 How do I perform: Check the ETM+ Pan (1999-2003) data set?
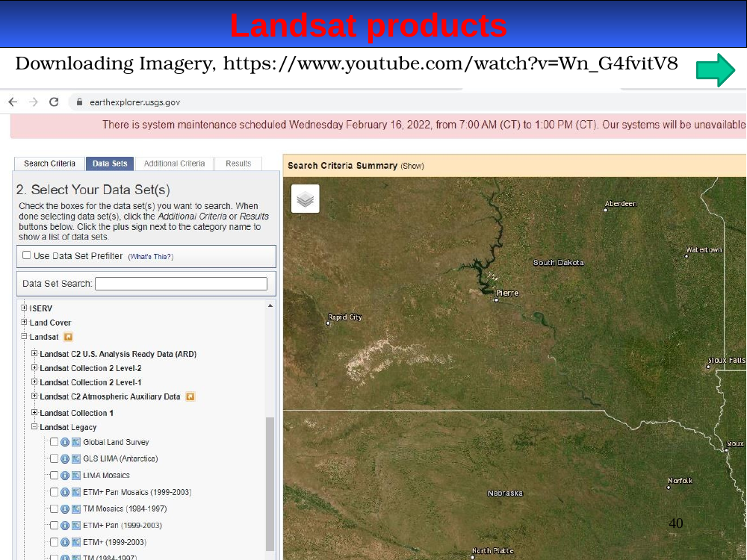54,525
